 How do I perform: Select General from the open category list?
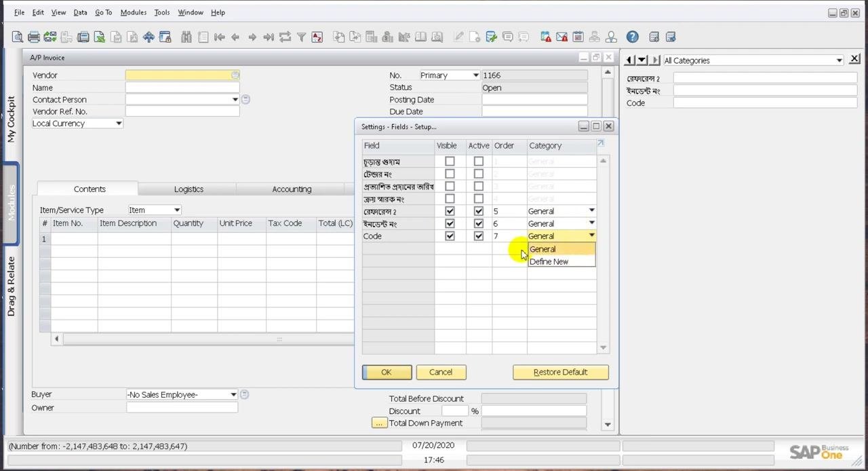tap(561, 249)
